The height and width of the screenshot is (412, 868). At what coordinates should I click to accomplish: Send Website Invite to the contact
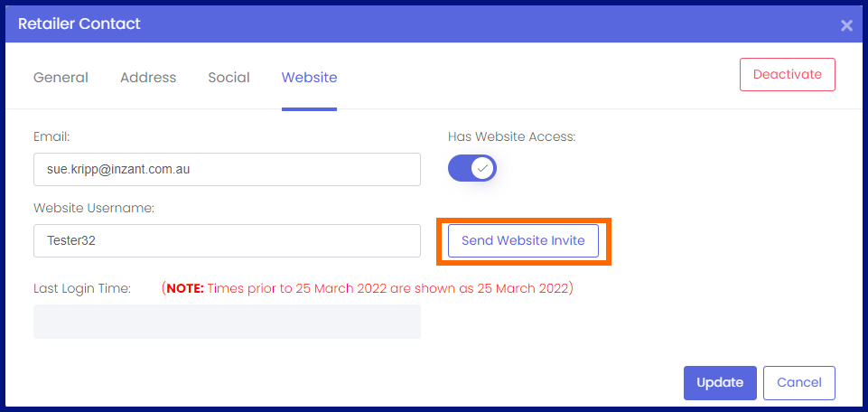[523, 241]
